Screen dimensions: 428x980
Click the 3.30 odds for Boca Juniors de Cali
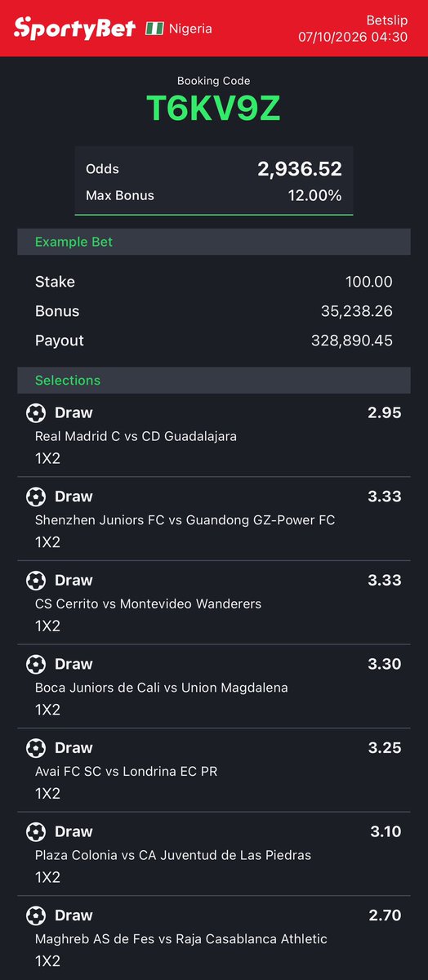(x=385, y=664)
